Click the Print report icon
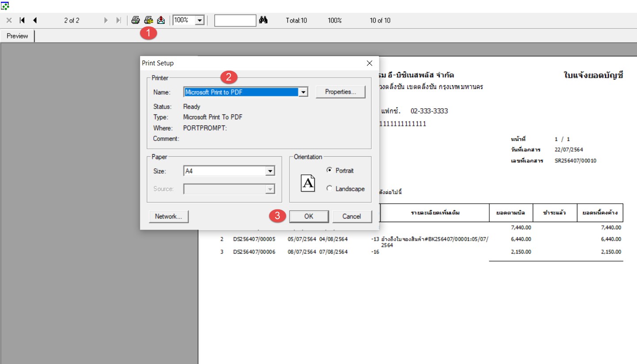 click(x=136, y=20)
